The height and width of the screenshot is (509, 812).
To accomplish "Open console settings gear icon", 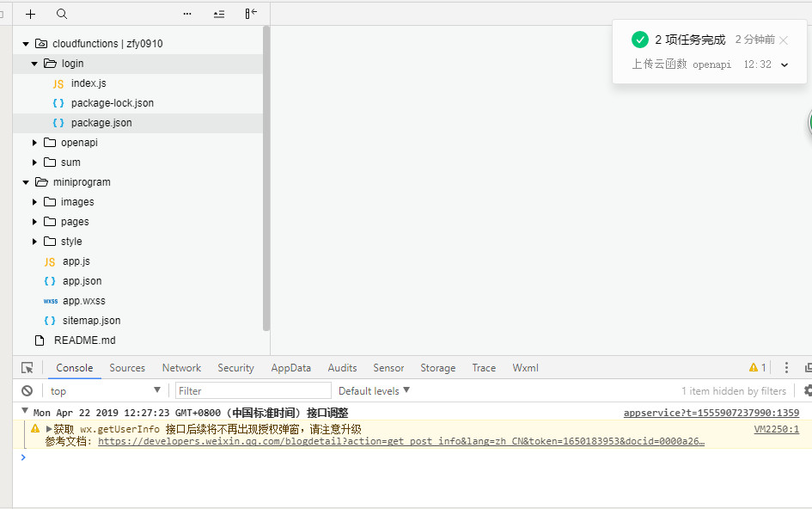I will click(x=808, y=390).
